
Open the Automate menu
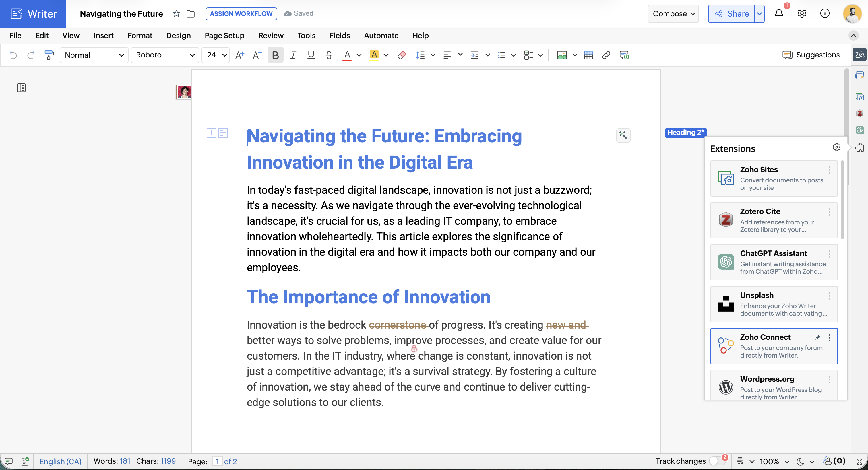point(381,35)
